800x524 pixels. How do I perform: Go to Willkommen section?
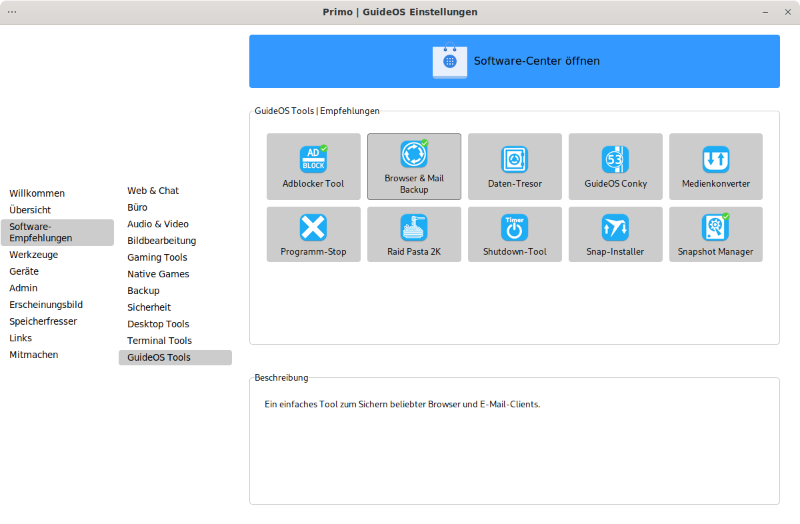(x=37, y=193)
